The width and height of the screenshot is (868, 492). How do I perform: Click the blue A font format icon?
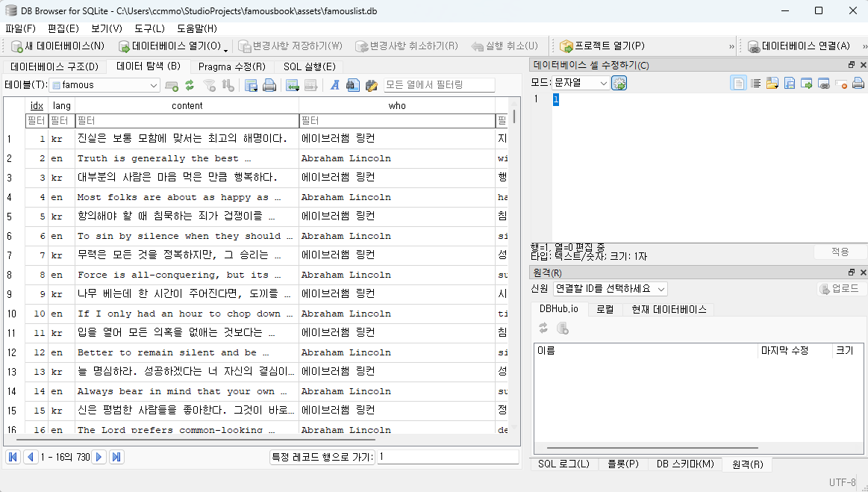(334, 85)
